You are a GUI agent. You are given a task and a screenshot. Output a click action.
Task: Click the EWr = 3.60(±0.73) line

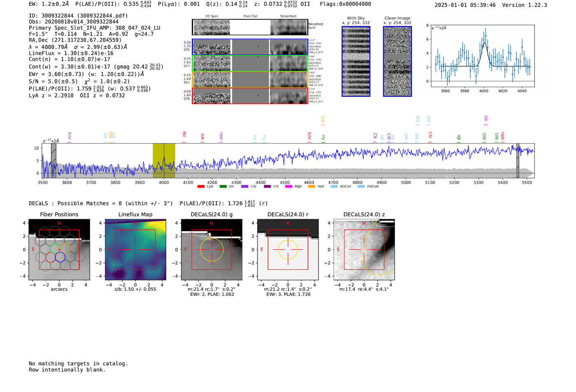click(x=86, y=74)
